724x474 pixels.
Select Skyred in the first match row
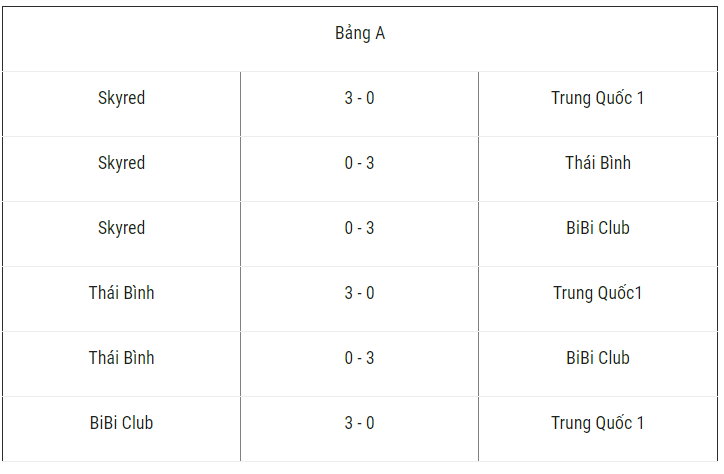[x=121, y=98]
